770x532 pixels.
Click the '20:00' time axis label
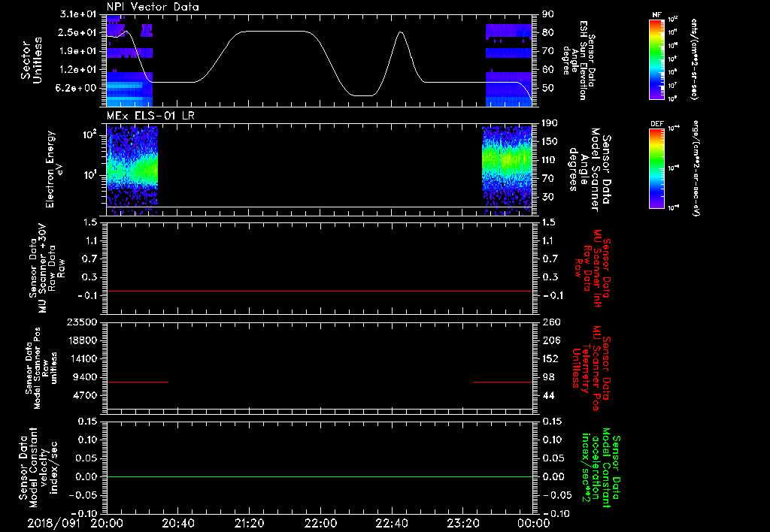(x=107, y=523)
